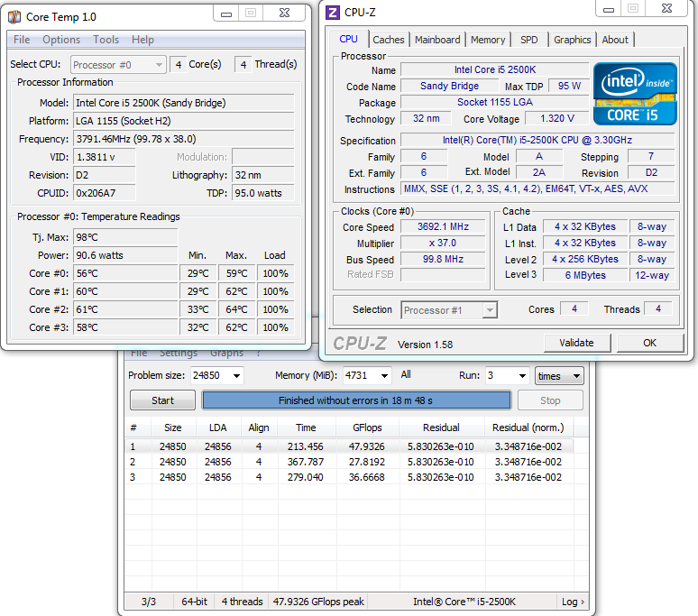Click Core #2 temperature 61°C
698x616 pixels.
point(125,309)
